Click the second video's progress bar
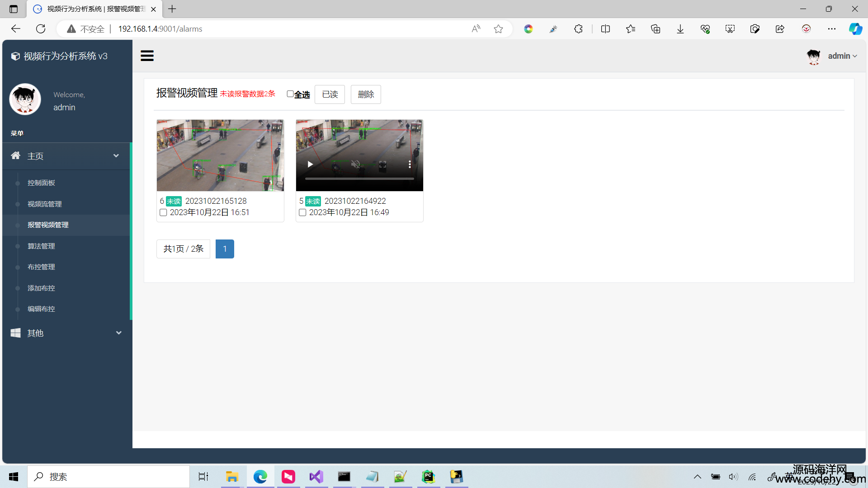The width and height of the screenshot is (868, 488). pos(359,179)
